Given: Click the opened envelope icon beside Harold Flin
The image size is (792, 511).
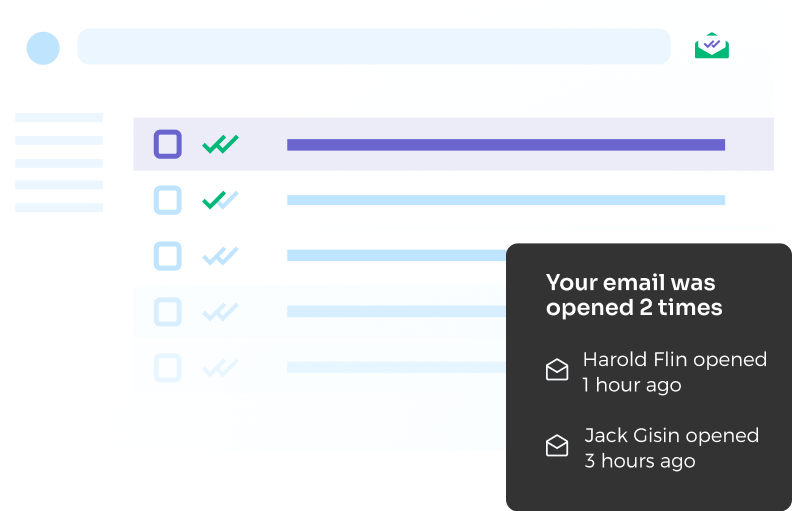Looking at the screenshot, I should click(x=557, y=371).
